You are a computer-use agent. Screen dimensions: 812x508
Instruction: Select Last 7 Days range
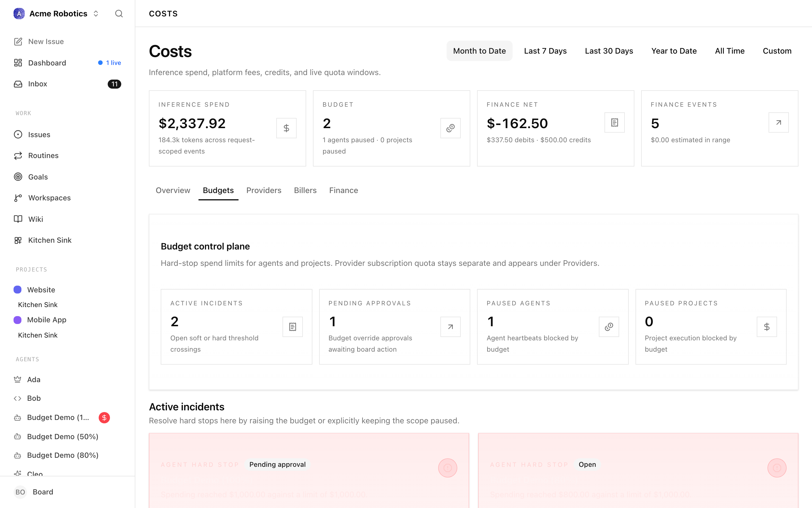(545, 51)
